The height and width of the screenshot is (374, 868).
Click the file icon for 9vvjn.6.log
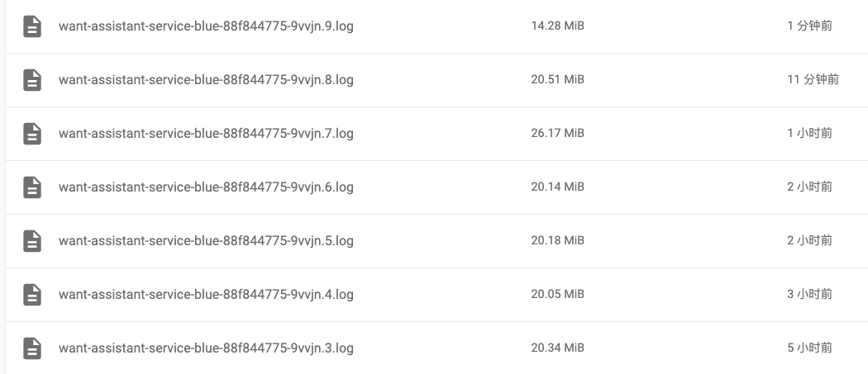(x=32, y=187)
